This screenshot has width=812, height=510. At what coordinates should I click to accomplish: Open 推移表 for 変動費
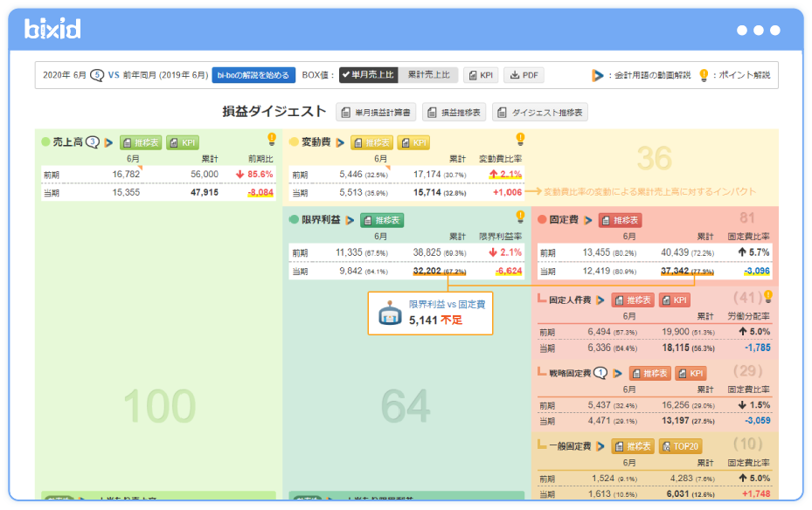coord(371,142)
